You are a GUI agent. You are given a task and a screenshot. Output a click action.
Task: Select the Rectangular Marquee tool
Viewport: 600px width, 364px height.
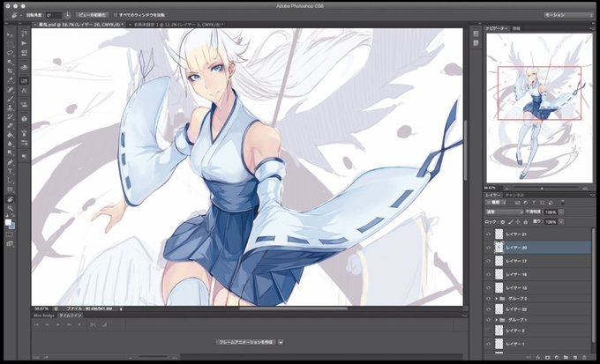11,44
